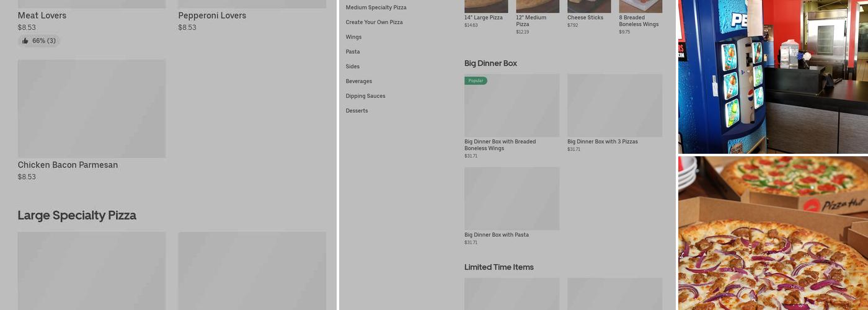The width and height of the screenshot is (868, 310).
Task: Open the Meat Lovers pizza item
Action: [42, 15]
